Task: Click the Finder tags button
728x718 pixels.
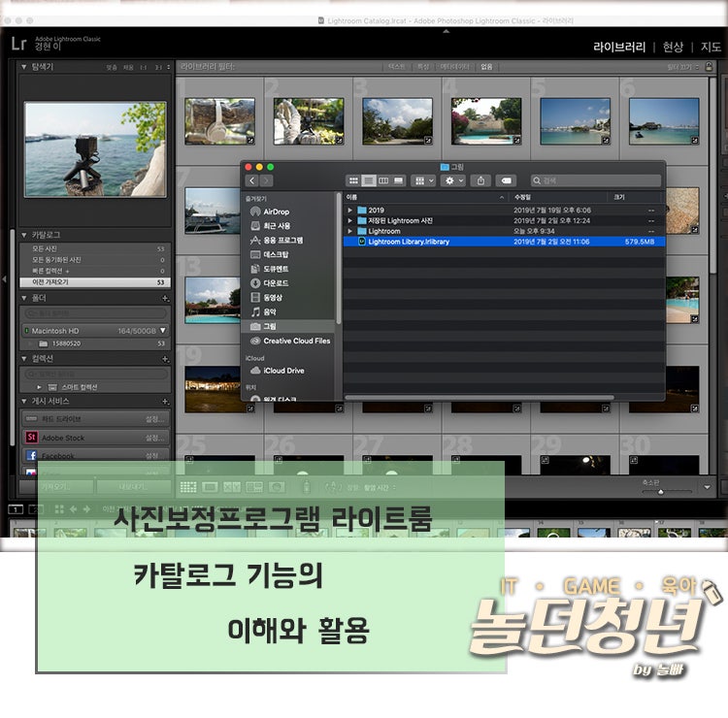Action: [x=506, y=180]
